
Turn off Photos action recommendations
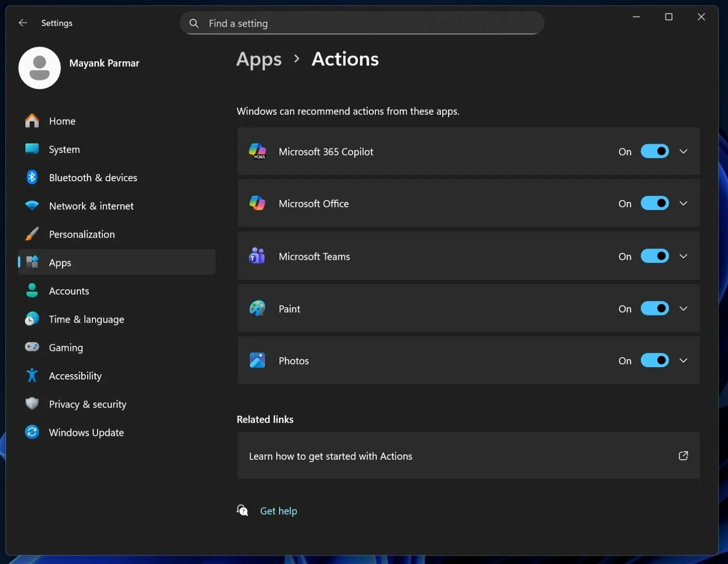(x=655, y=360)
